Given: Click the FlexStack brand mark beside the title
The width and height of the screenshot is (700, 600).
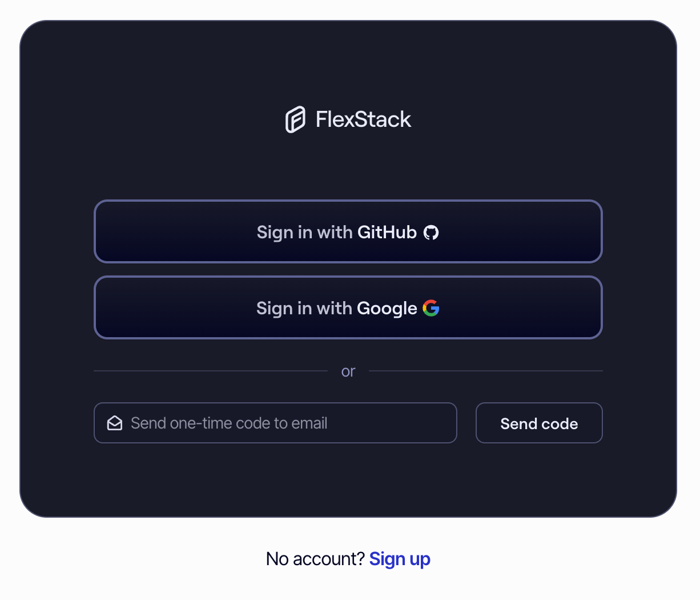Looking at the screenshot, I should 295,119.
